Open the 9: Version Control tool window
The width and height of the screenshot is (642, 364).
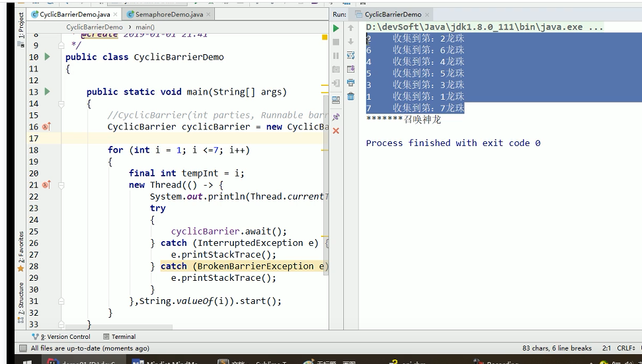[x=61, y=337]
